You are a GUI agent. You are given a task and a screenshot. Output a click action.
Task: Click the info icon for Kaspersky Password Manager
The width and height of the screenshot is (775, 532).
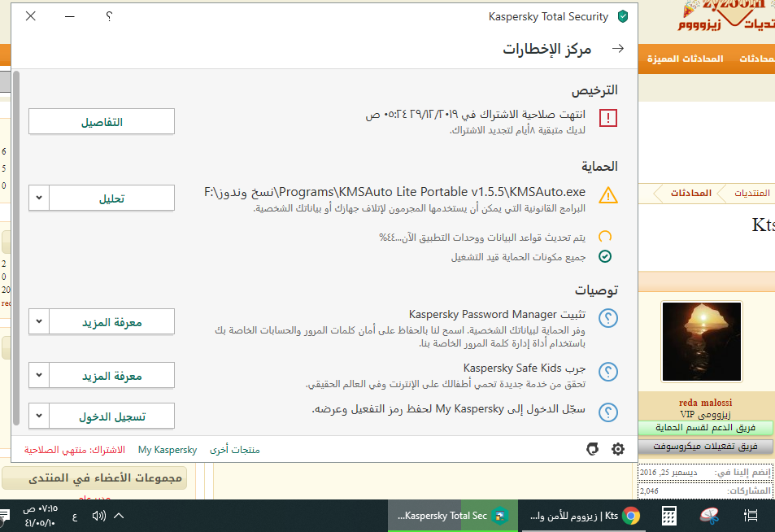pyautogui.click(x=608, y=318)
